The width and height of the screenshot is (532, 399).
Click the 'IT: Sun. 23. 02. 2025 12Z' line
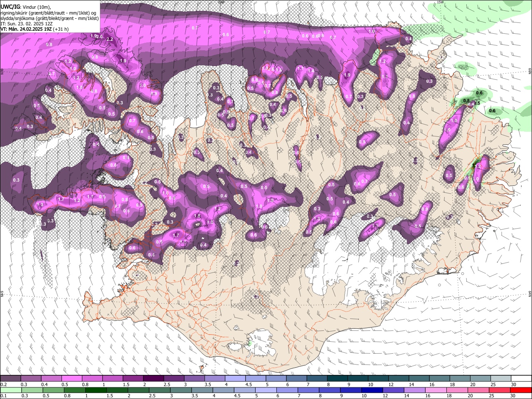click(x=27, y=24)
